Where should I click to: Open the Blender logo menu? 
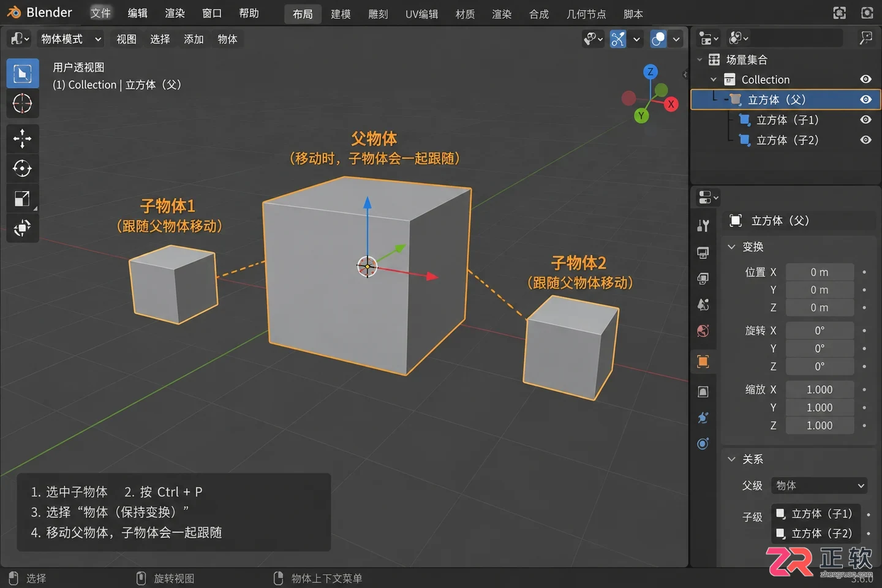pos(13,12)
